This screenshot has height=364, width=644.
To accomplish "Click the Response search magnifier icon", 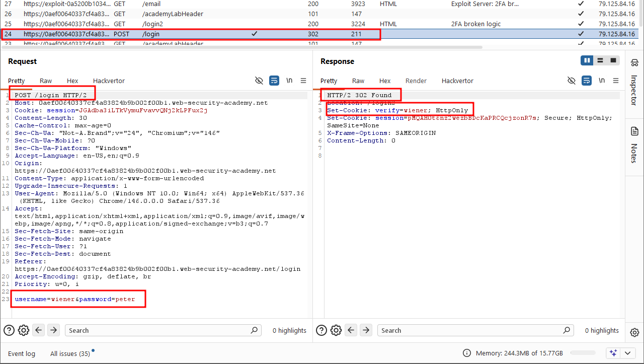I will pyautogui.click(x=567, y=330).
